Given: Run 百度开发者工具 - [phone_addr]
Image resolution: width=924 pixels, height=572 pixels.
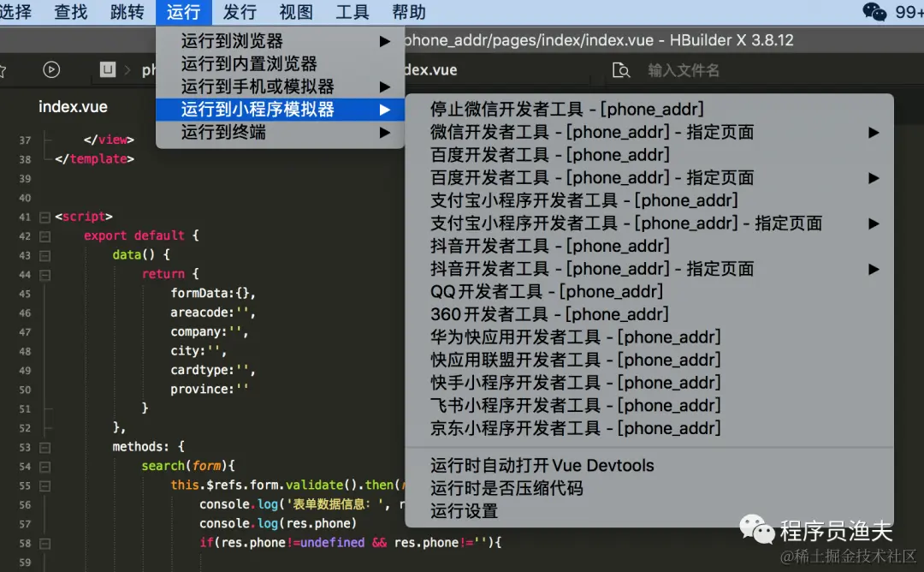Looking at the screenshot, I should (x=649, y=154).
